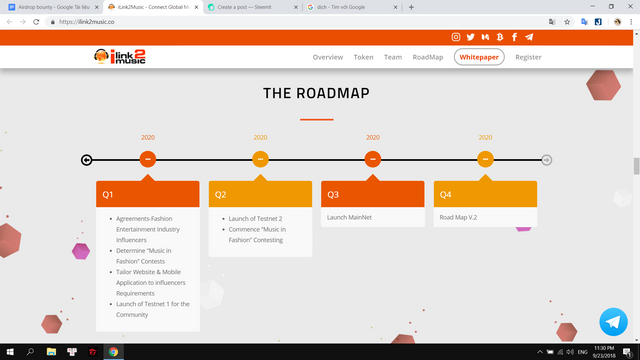
Task: Navigate to Token section
Action: (x=363, y=57)
